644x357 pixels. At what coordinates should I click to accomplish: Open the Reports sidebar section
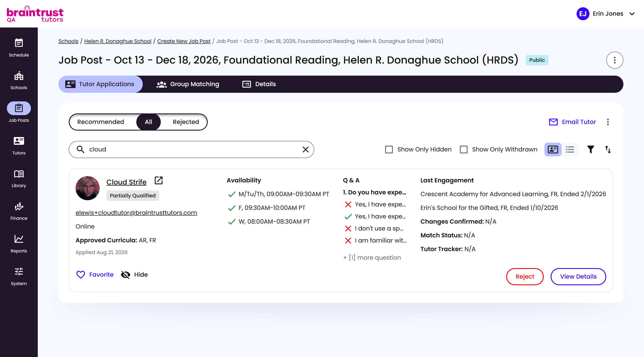(x=19, y=244)
